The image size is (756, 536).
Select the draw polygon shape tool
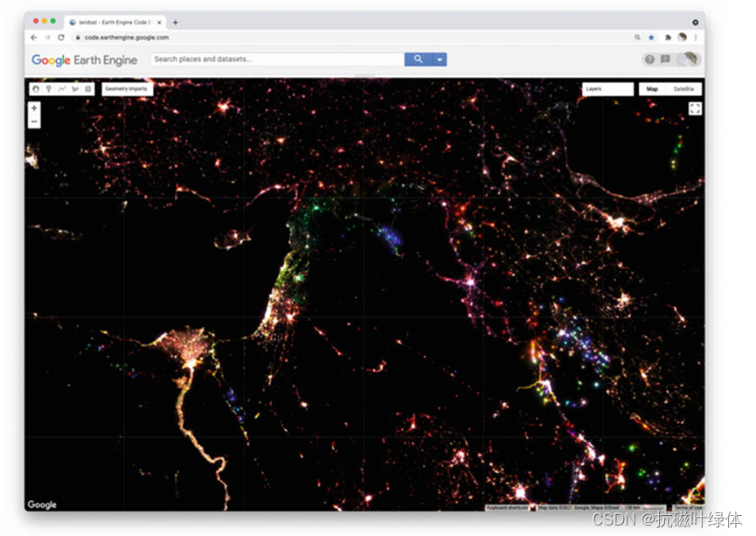point(75,89)
